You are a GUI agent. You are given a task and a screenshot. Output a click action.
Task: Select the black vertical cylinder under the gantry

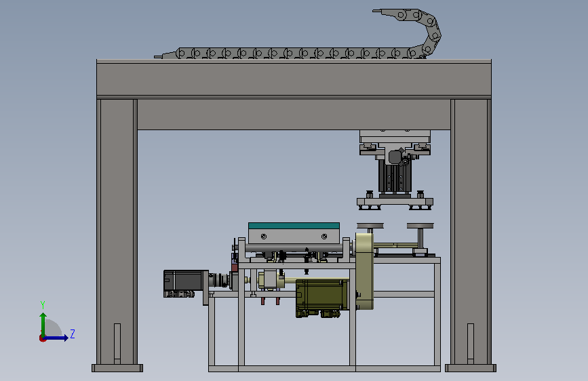point(395,176)
